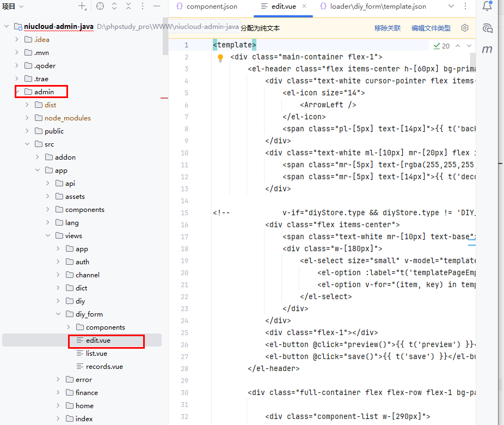Click the 编辑文件类型 link
504x425 pixels.
pos(431,28)
